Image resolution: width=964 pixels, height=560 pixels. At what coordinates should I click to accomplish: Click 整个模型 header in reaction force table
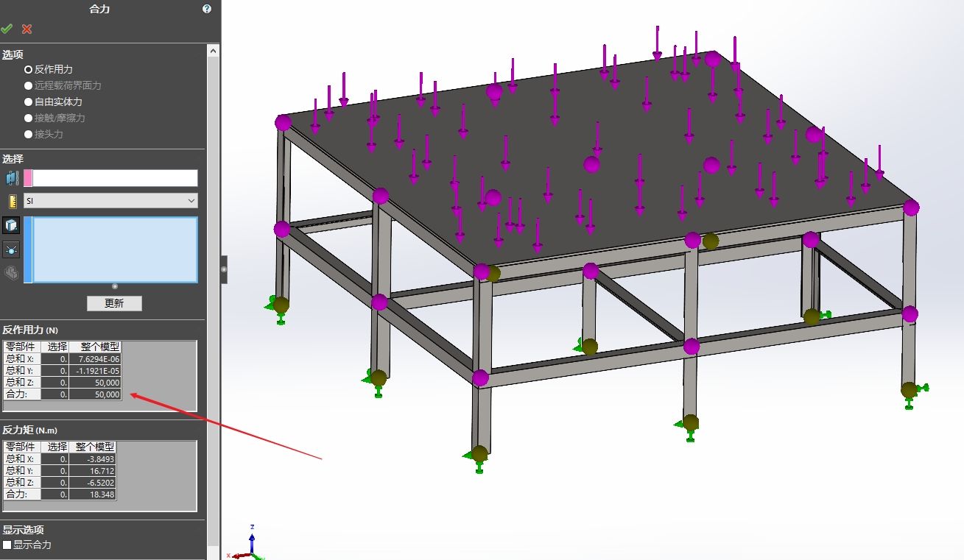click(95, 347)
